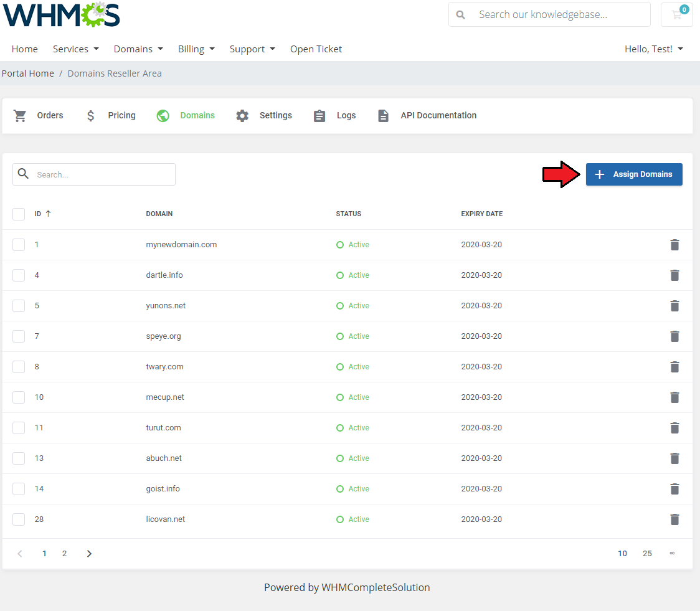Delete yunons.net with trash icon
This screenshot has width=700, height=611.
pyautogui.click(x=674, y=306)
